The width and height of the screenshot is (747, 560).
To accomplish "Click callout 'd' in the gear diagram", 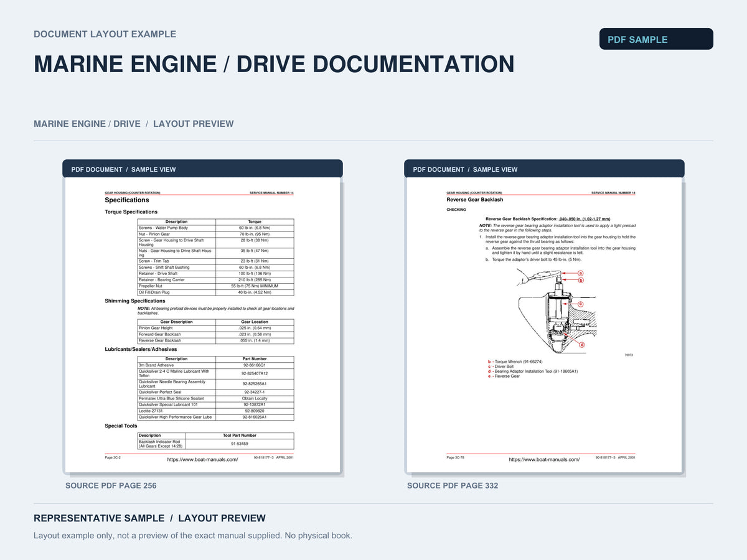I will pyautogui.click(x=582, y=344).
